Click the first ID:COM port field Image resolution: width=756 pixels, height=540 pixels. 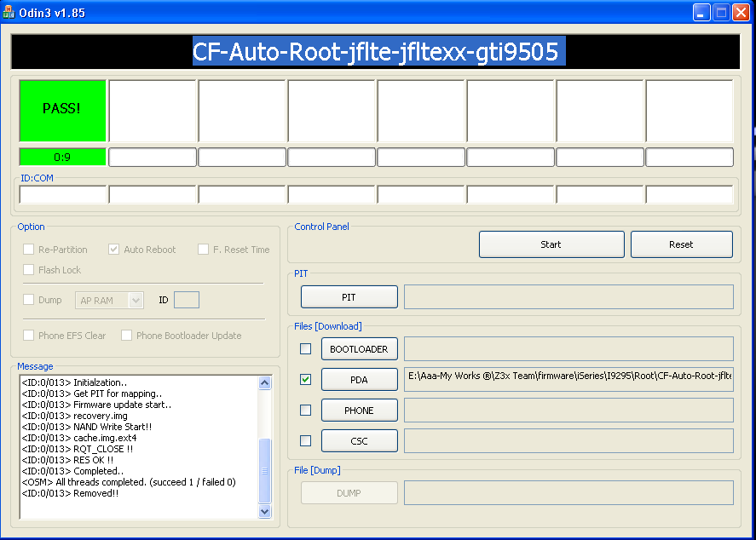tap(62, 195)
